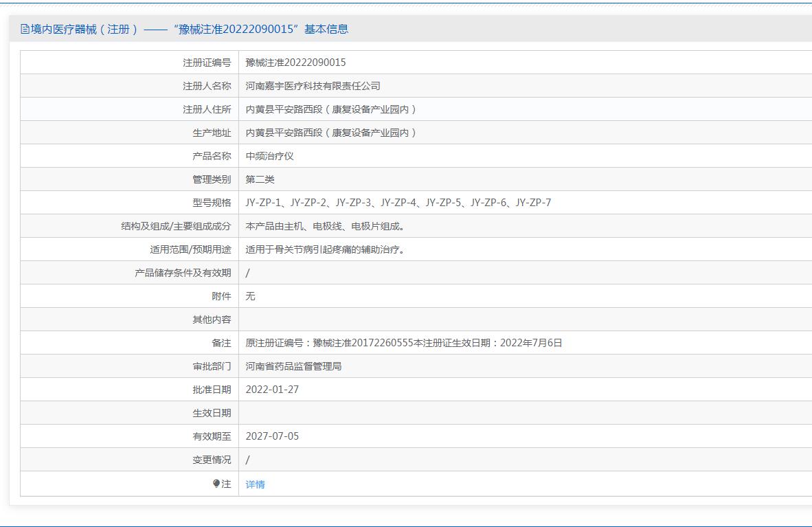Click the lightbulb icon beside 注

tap(216, 484)
